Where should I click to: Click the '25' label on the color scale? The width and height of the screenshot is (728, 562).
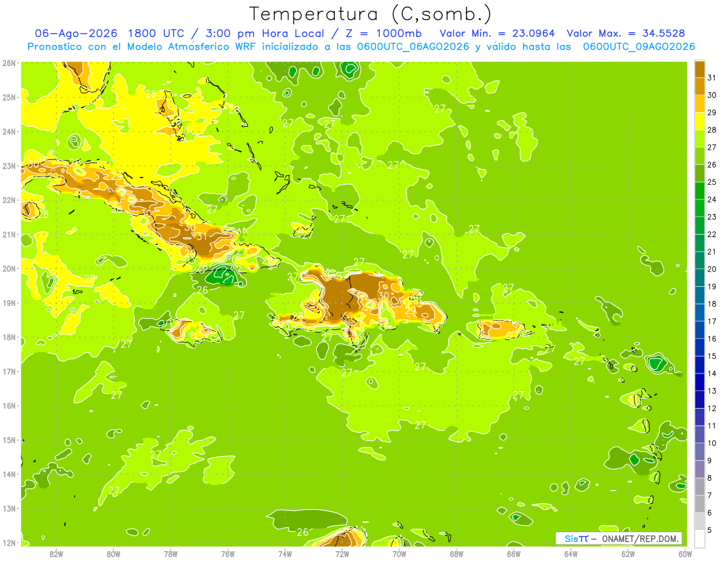712,182
